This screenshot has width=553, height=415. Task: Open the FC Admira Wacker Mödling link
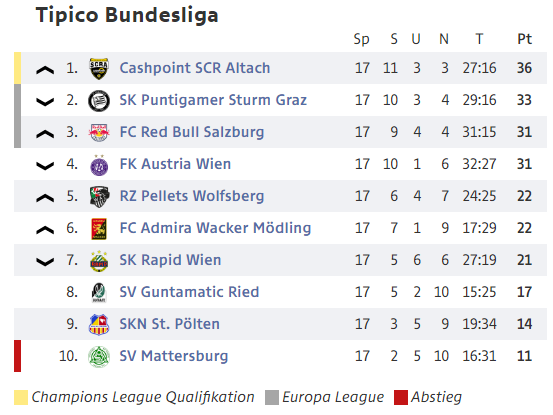(x=215, y=228)
